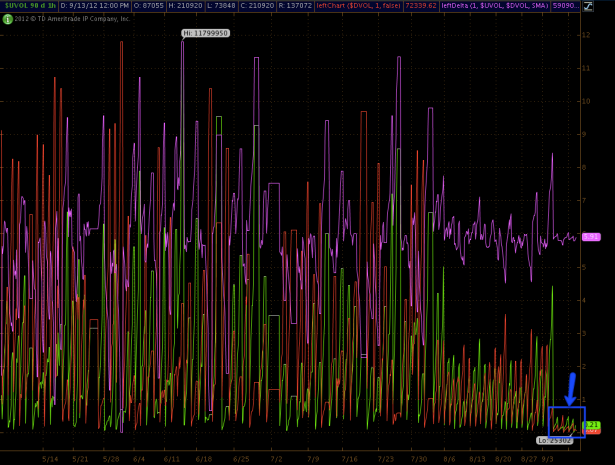The width and height of the screenshot is (615, 465).
Task: Click the purple 5.91 value tag on the price axis
Action: click(x=590, y=237)
